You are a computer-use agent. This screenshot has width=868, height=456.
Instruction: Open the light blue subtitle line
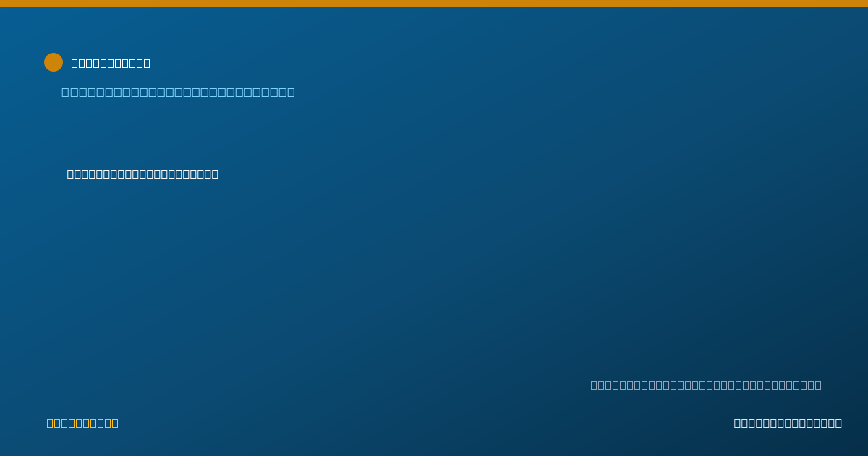coord(178,92)
